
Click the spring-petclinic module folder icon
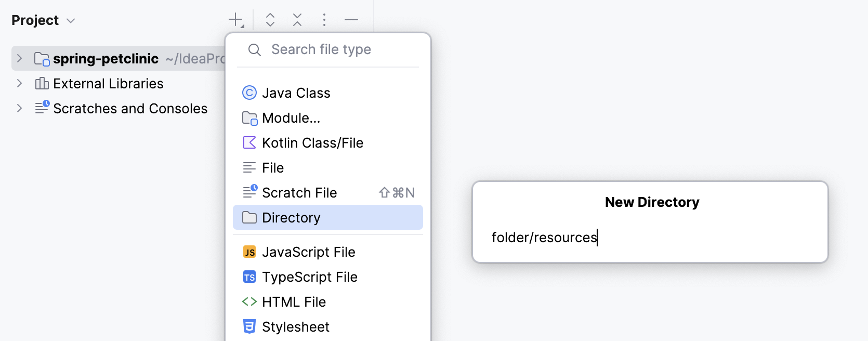(42, 59)
